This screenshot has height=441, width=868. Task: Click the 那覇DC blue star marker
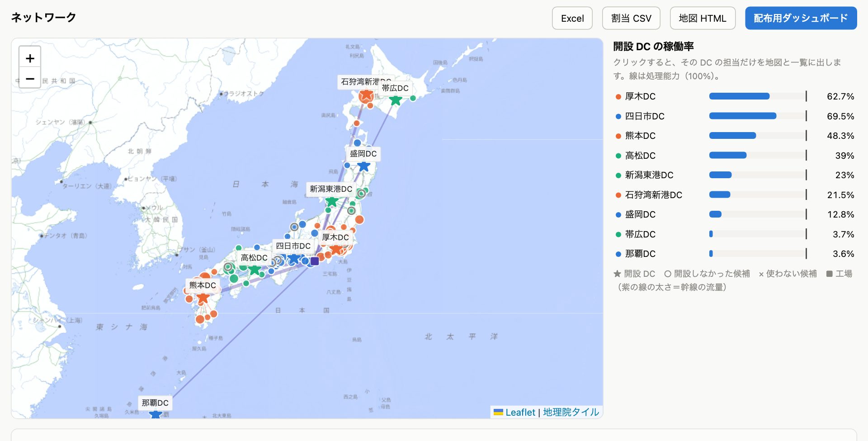156,414
